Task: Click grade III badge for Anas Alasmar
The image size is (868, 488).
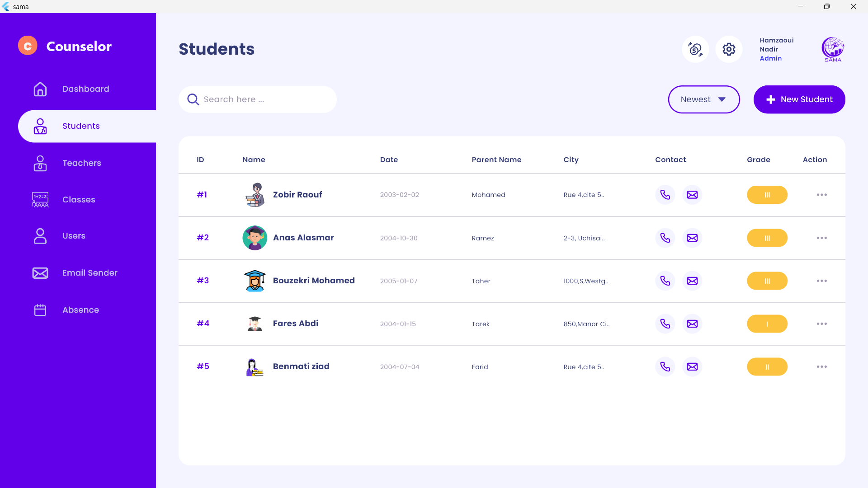Action: [767, 238]
